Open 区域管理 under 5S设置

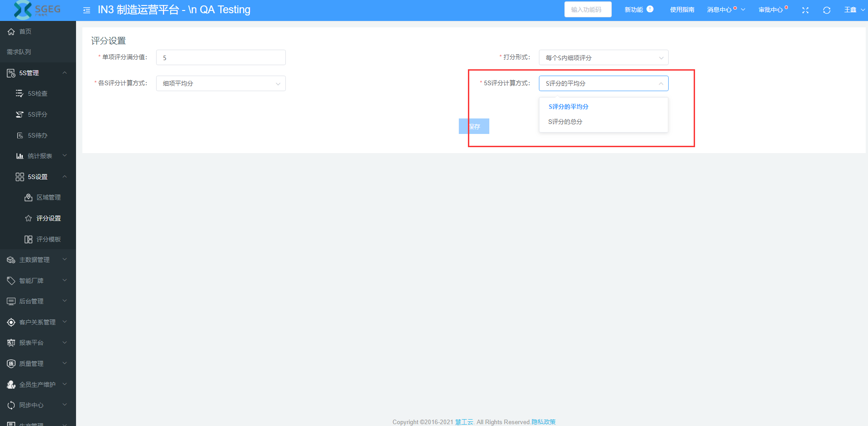pyautogui.click(x=48, y=197)
